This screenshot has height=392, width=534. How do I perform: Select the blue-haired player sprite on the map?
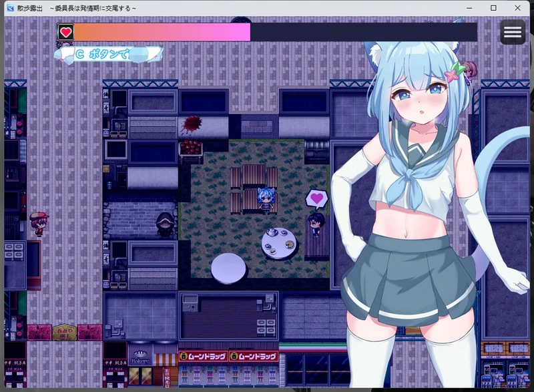click(266, 200)
